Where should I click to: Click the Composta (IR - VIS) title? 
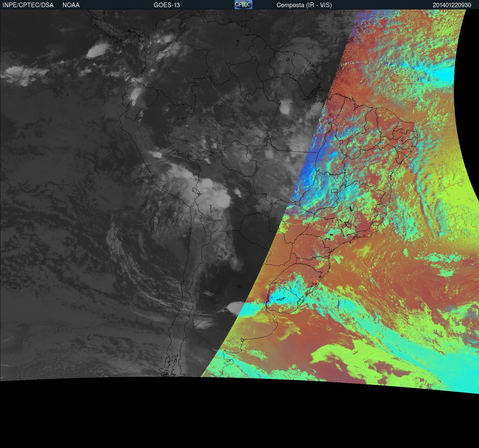[304, 5]
